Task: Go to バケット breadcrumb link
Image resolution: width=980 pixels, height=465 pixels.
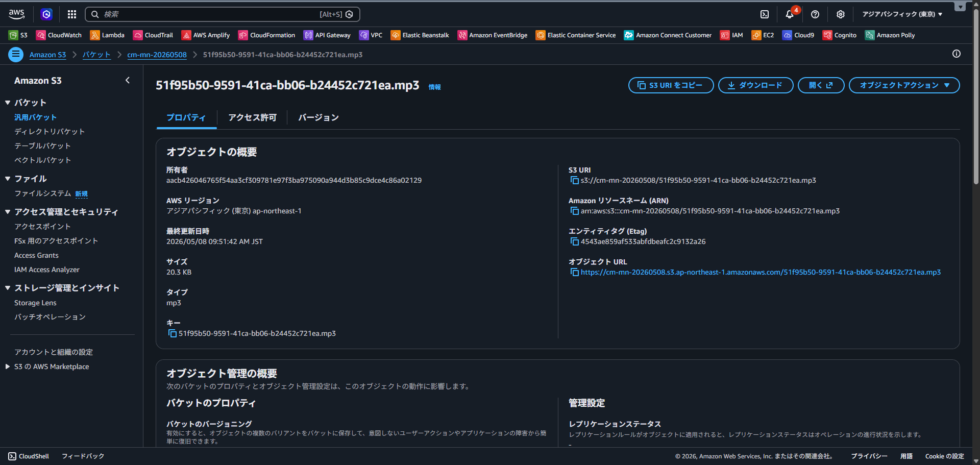Action: point(96,55)
